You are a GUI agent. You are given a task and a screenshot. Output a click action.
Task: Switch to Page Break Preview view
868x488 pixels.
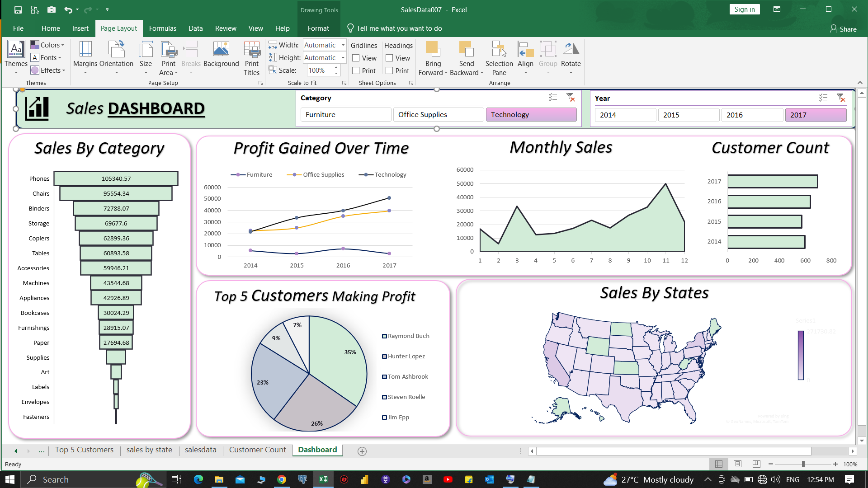pyautogui.click(x=756, y=464)
